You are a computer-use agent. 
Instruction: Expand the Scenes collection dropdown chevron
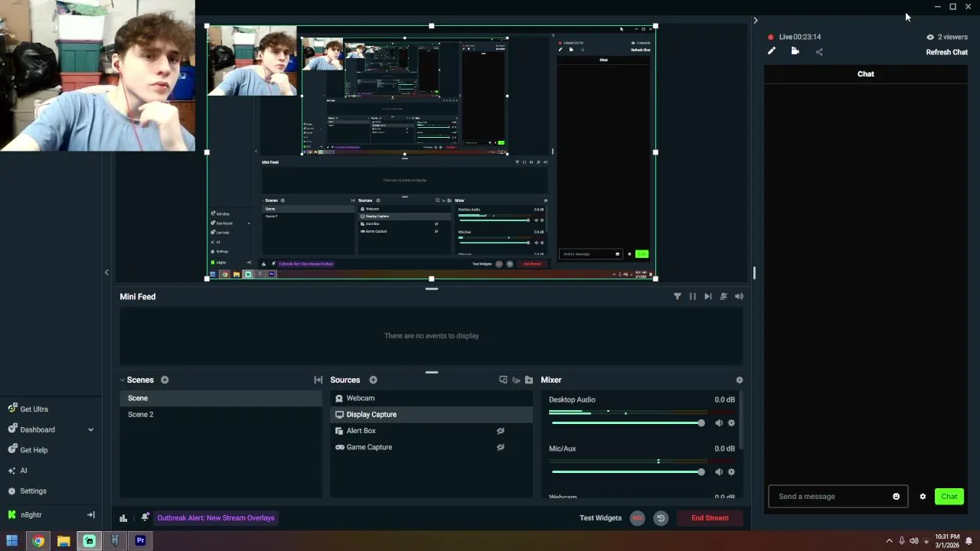coord(122,380)
